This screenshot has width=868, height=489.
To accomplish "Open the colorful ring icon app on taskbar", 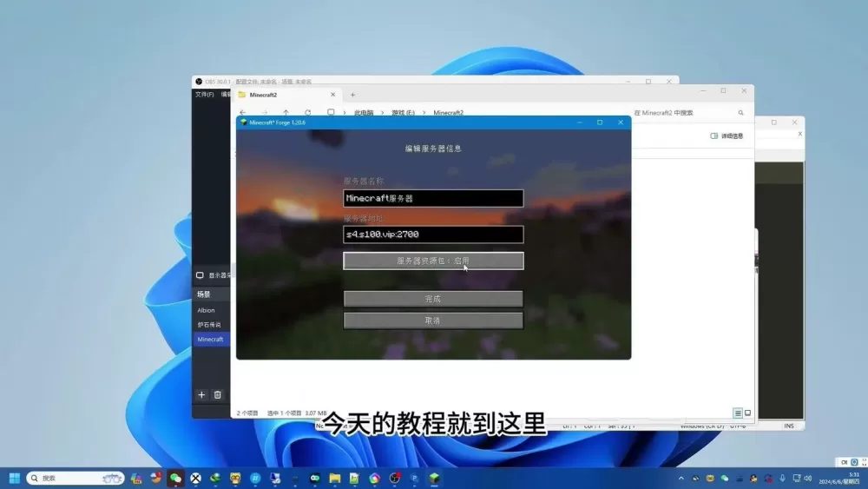I will point(375,478).
